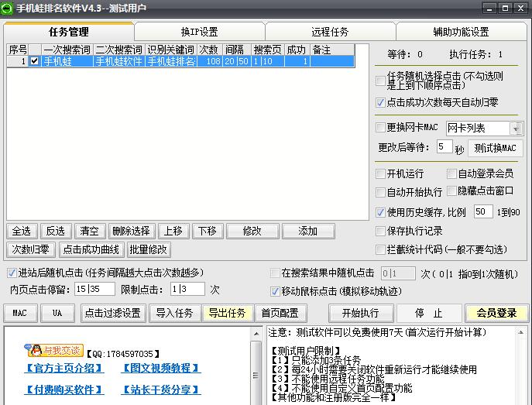Go to the 辅助功能设置 tab

click(x=461, y=32)
